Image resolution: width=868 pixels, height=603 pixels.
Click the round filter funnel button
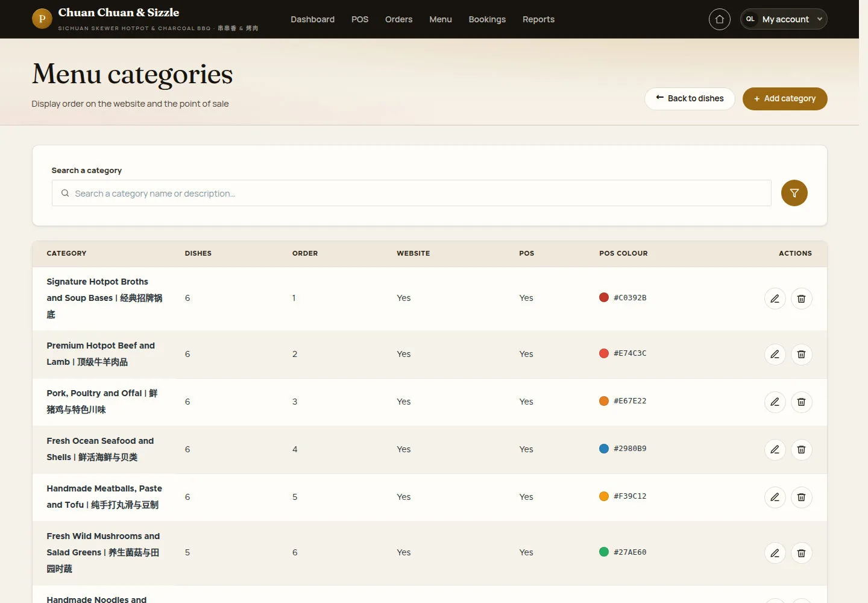pos(794,193)
